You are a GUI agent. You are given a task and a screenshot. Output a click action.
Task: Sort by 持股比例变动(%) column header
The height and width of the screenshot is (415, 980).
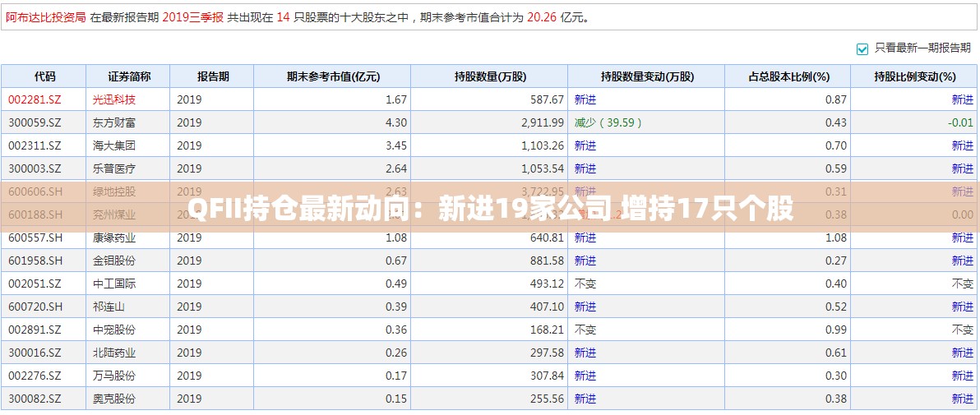point(914,76)
